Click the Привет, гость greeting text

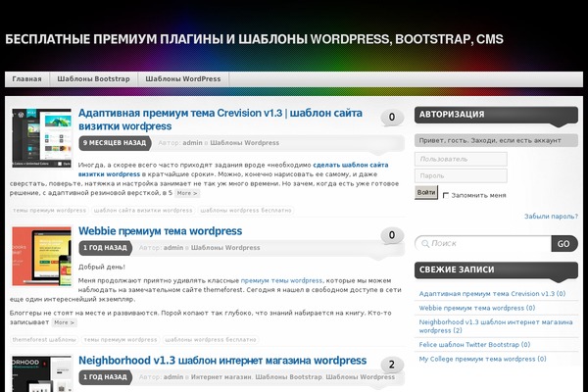pyautogui.click(x=496, y=141)
